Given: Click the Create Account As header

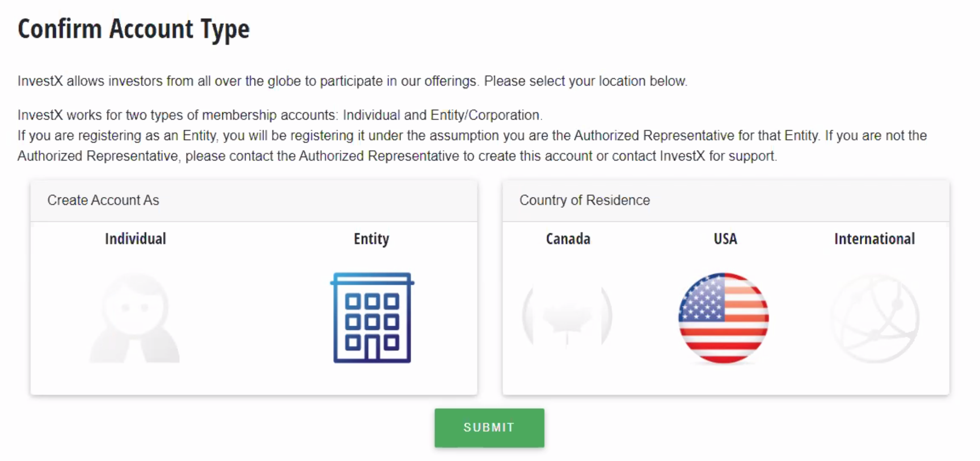Looking at the screenshot, I should point(103,200).
